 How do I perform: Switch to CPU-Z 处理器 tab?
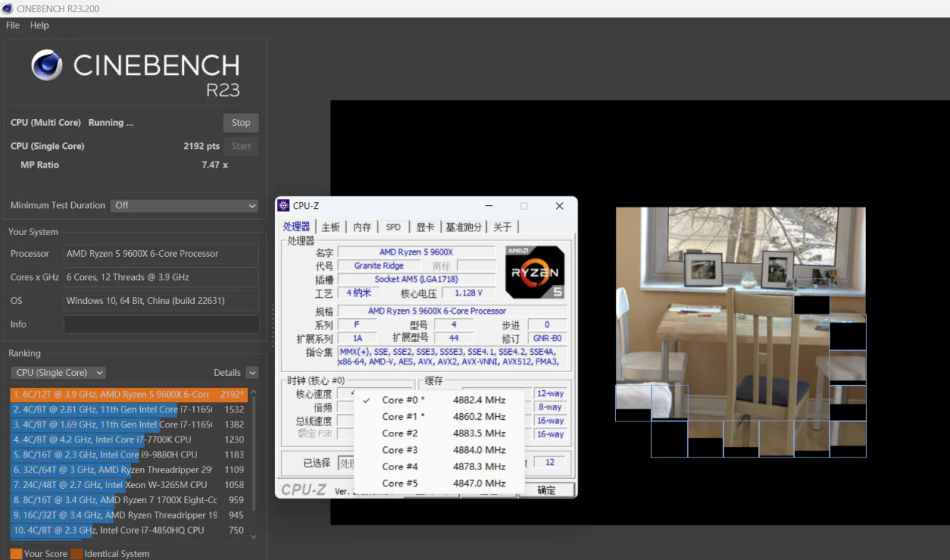(297, 226)
